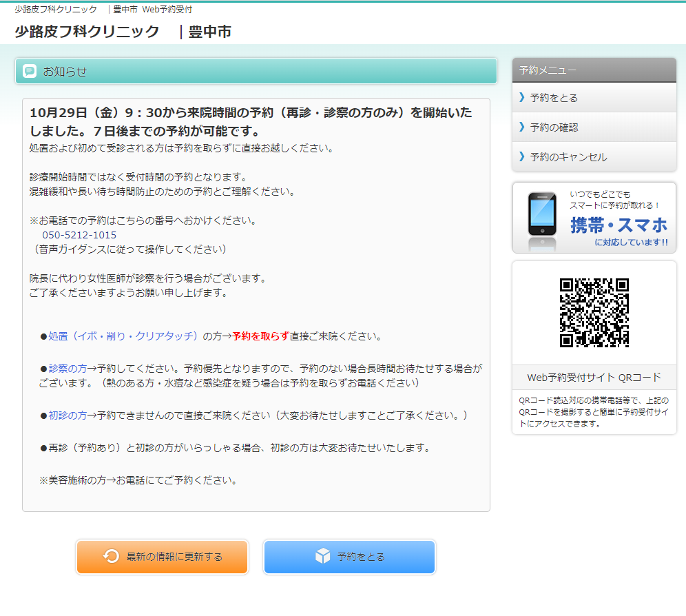Click the box icon on blue 予約をとる button

[x=322, y=556]
